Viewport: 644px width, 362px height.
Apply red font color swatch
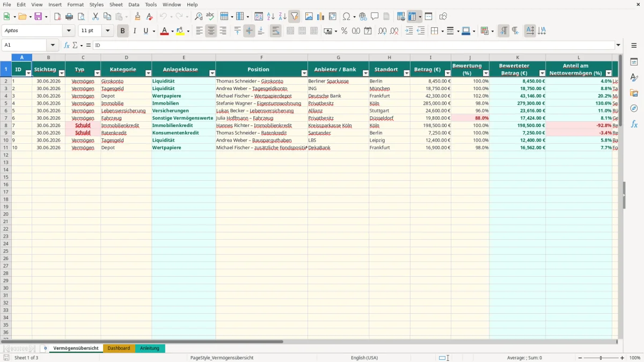(164, 31)
